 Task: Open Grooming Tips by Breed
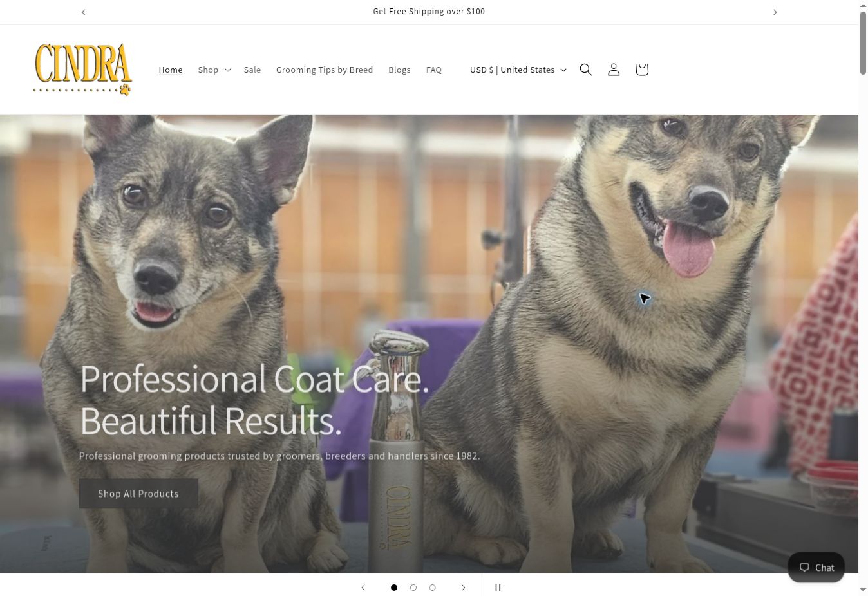(x=325, y=70)
